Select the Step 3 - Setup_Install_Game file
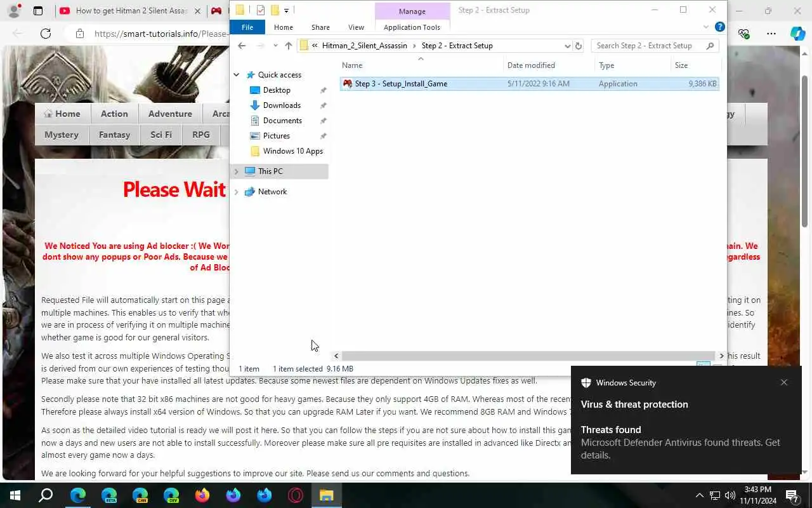The width and height of the screenshot is (812, 508). click(x=530, y=84)
